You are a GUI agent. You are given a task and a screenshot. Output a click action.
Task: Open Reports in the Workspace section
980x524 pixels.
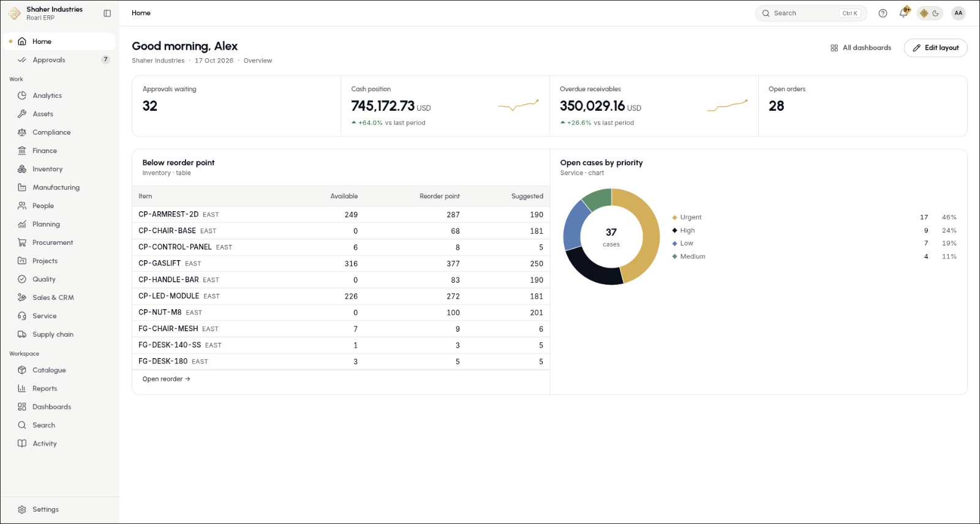pos(59,388)
